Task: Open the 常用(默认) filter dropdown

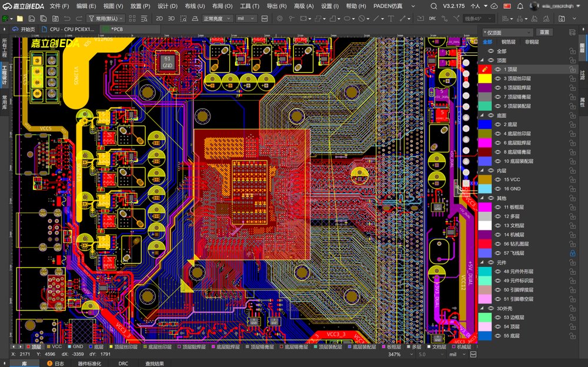Action: pos(106,18)
